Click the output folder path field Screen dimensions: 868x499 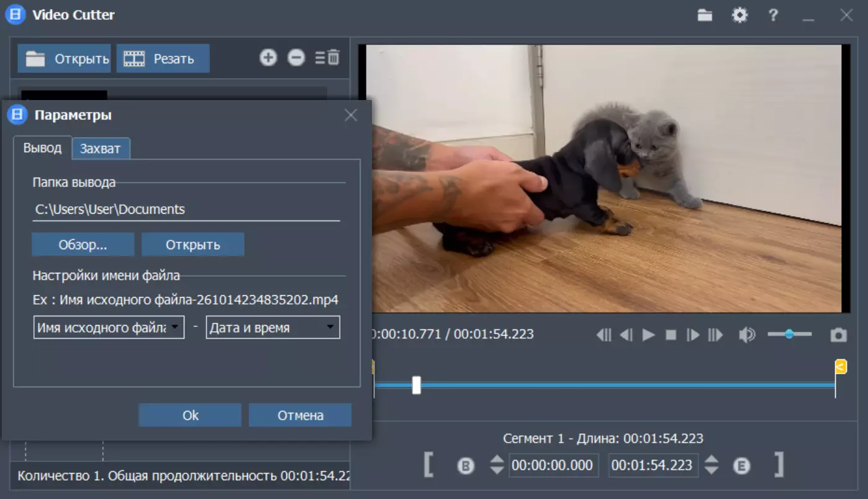[186, 209]
